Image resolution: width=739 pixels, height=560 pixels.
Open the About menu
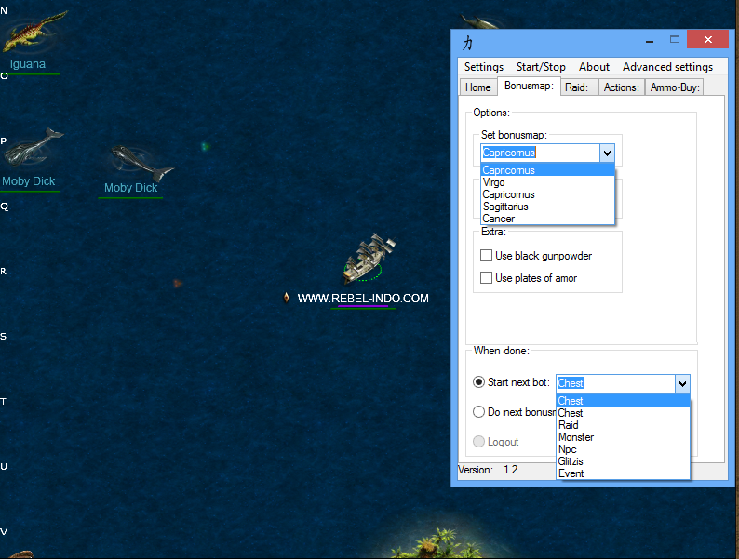pos(594,67)
